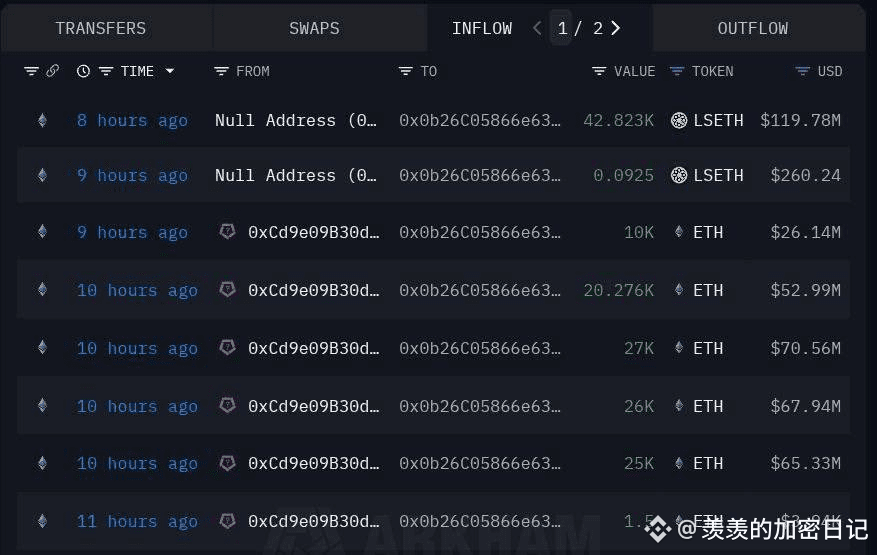Open '10 hours ago' link in $67.94M row

[137, 406]
